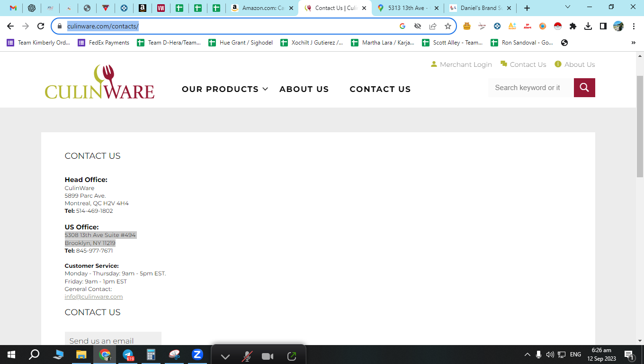The height and width of the screenshot is (364, 644).
Task: Share this page from the address bar
Action: pos(433,26)
